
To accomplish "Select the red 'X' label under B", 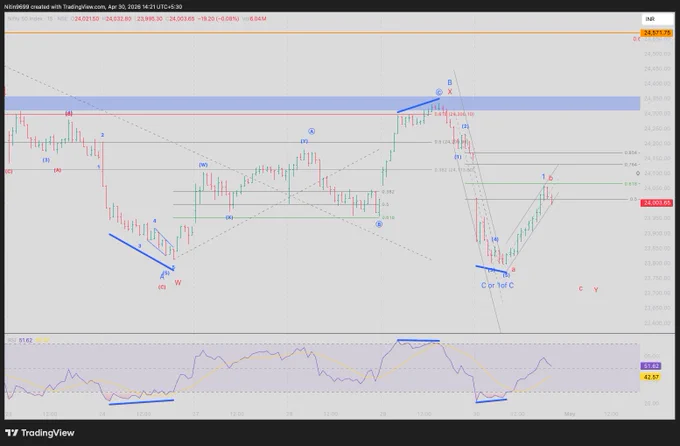I will (450, 92).
